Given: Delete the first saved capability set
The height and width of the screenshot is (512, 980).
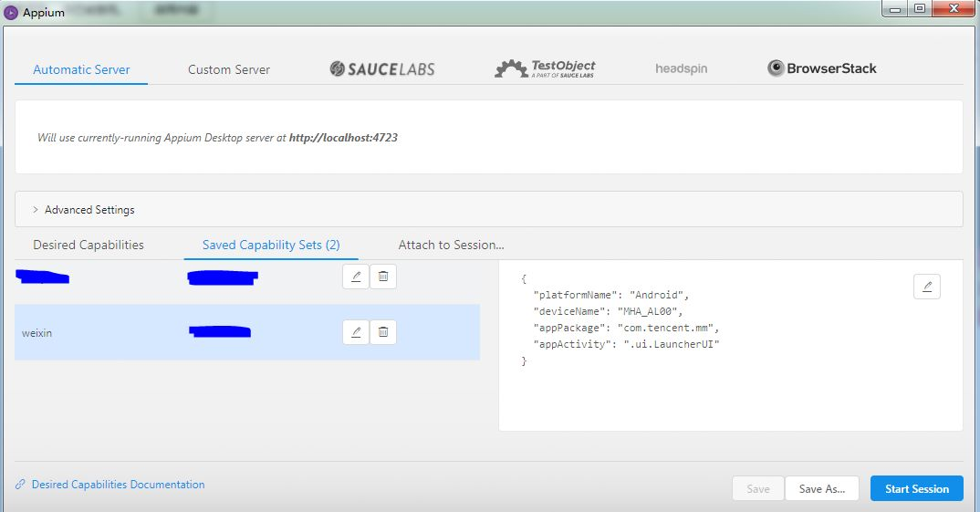Looking at the screenshot, I should point(383,277).
